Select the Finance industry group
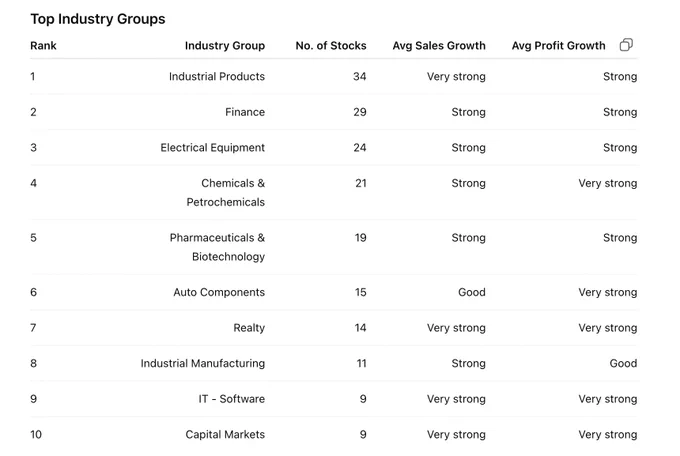 (245, 112)
